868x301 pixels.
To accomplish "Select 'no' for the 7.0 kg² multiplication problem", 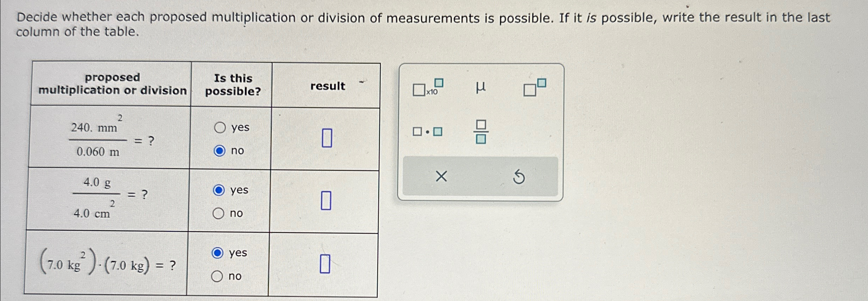I will [219, 276].
